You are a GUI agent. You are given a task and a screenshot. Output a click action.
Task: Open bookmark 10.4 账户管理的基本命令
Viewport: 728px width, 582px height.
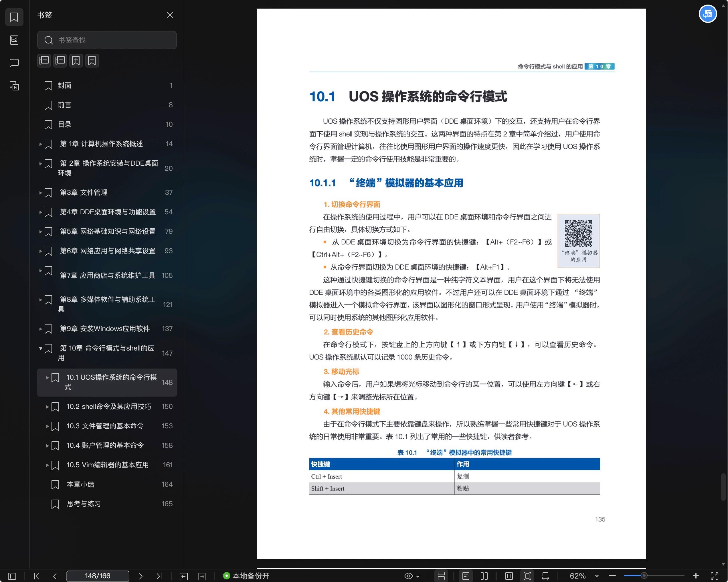[x=107, y=446]
